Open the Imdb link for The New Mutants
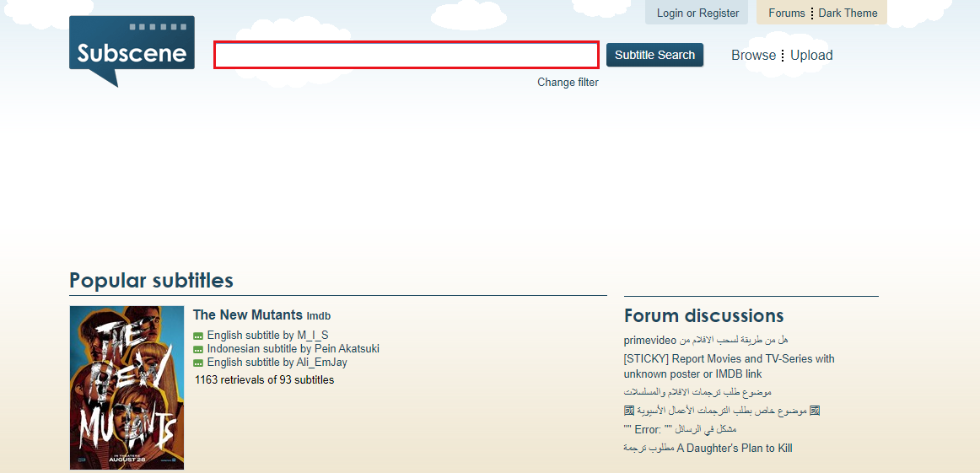The width and height of the screenshot is (980, 473). (x=319, y=316)
